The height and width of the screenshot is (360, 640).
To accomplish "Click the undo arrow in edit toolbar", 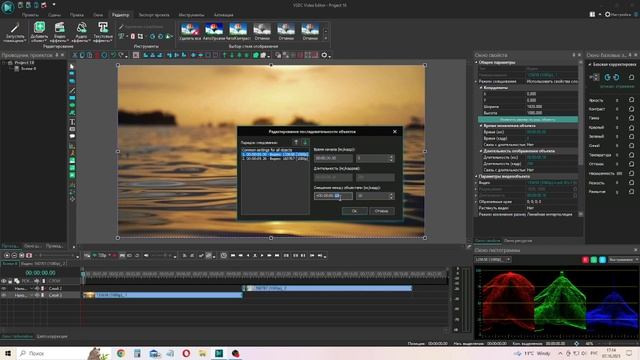I will click(x=113, y=55).
